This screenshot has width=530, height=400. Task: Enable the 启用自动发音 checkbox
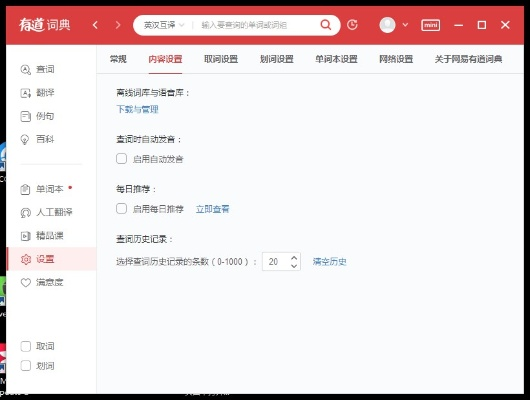coord(121,159)
